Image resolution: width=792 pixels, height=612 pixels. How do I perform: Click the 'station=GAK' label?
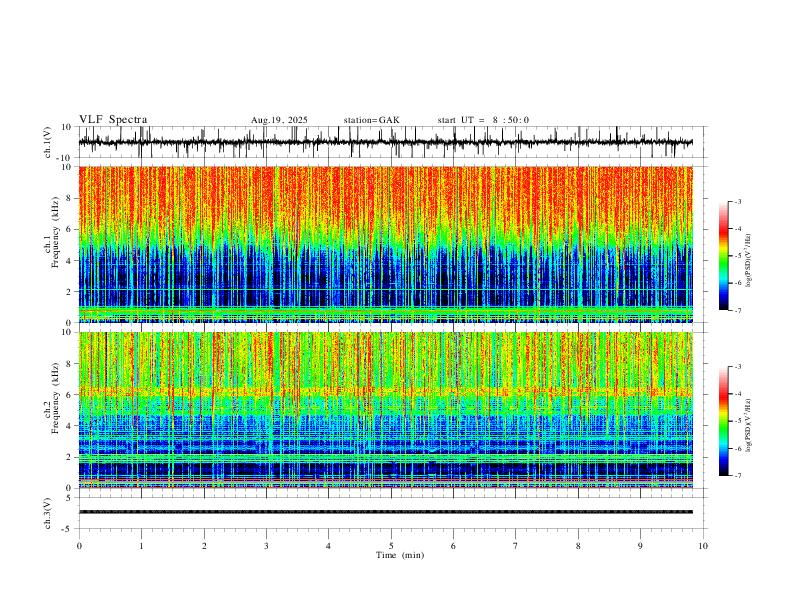point(372,120)
